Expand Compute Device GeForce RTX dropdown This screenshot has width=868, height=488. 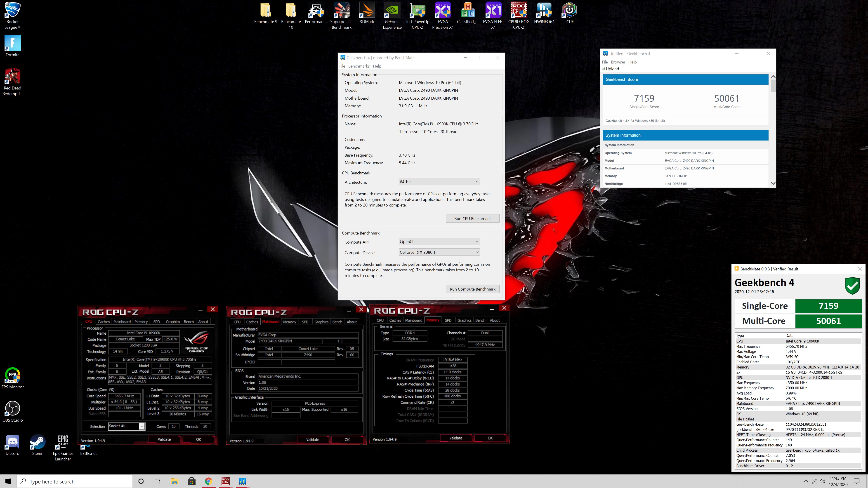point(439,252)
